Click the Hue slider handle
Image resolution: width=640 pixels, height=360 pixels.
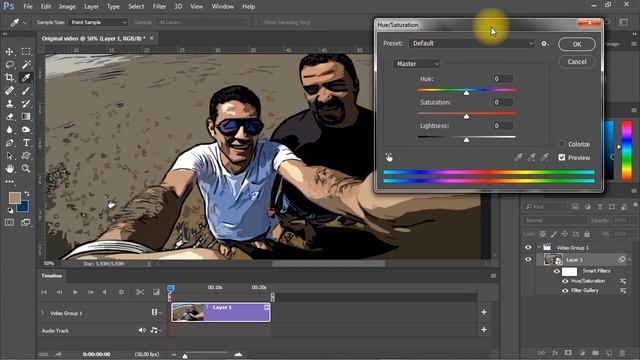466,93
